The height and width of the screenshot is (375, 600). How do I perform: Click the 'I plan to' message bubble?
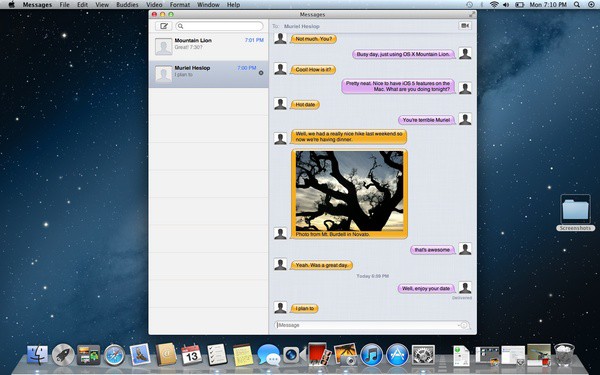[x=304, y=308]
